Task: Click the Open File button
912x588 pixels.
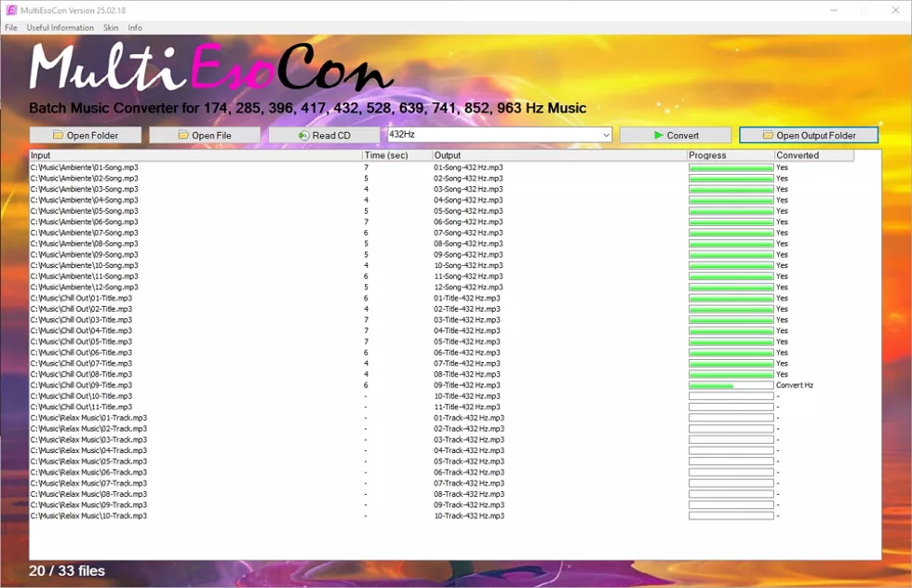Action: [205, 135]
